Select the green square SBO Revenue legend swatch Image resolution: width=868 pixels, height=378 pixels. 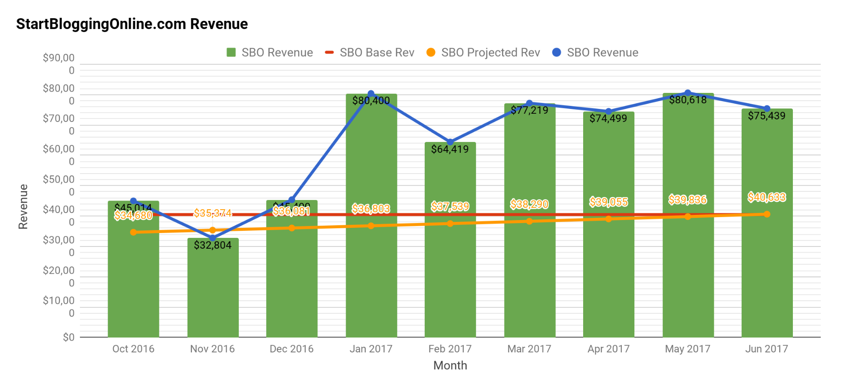pos(231,53)
